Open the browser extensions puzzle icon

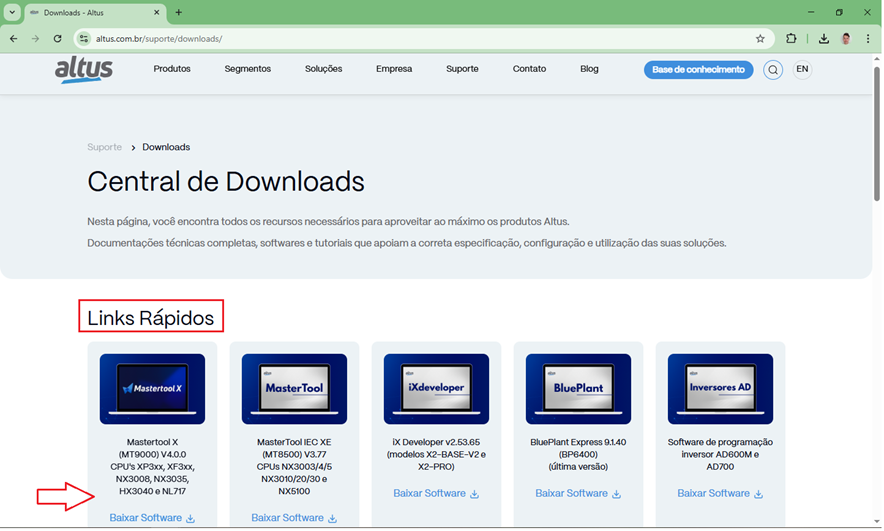(x=791, y=39)
